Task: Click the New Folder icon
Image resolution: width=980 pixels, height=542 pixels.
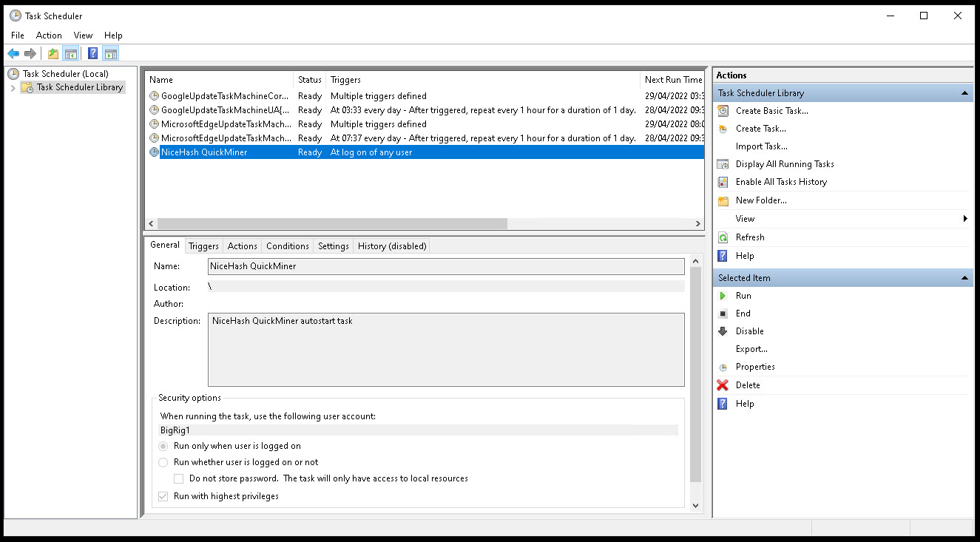Action: coord(722,200)
